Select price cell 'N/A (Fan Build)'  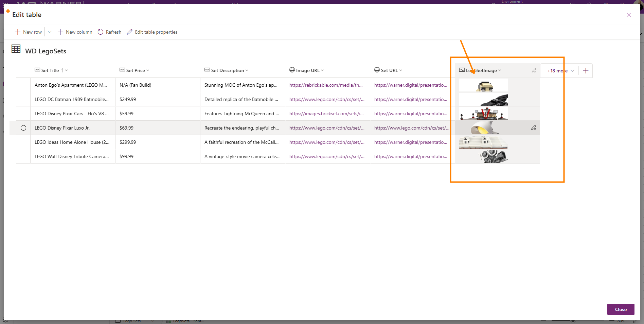coord(158,85)
